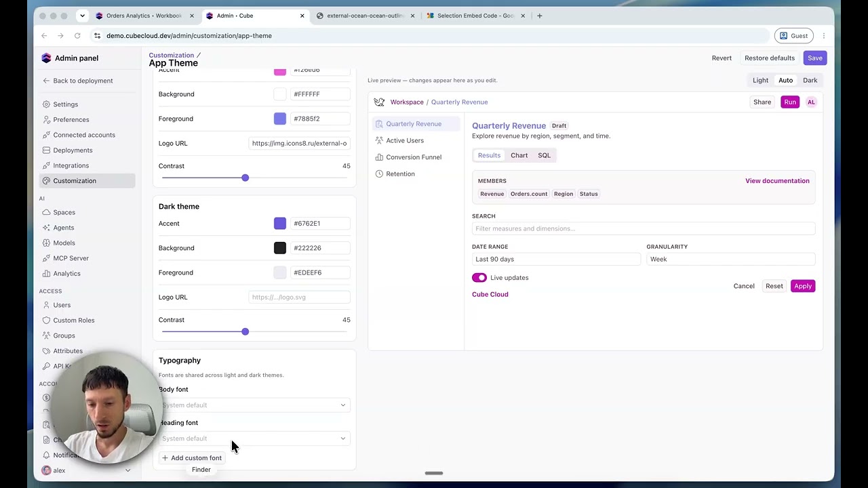The width and height of the screenshot is (868, 488).
Task: Open the Body font dropdown
Action: click(x=254, y=405)
